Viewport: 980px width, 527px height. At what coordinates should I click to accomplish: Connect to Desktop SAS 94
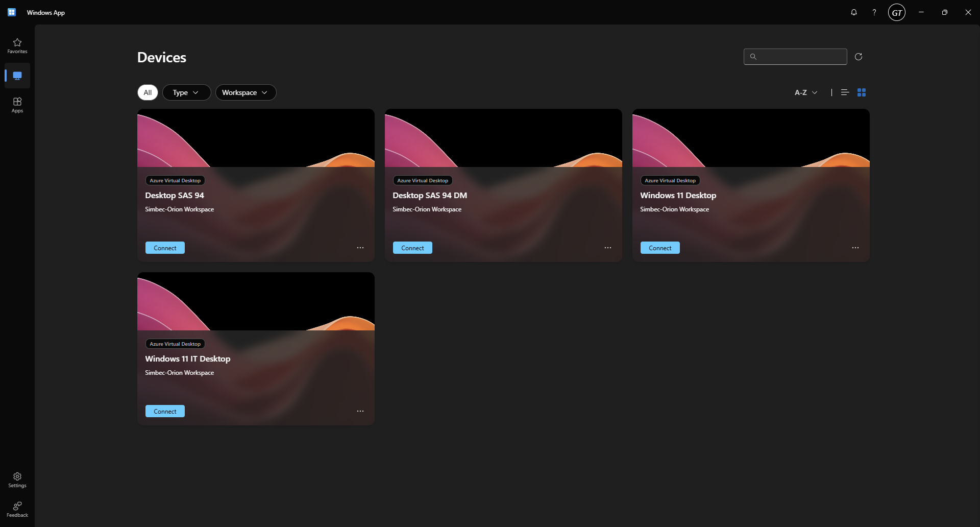[165, 248]
